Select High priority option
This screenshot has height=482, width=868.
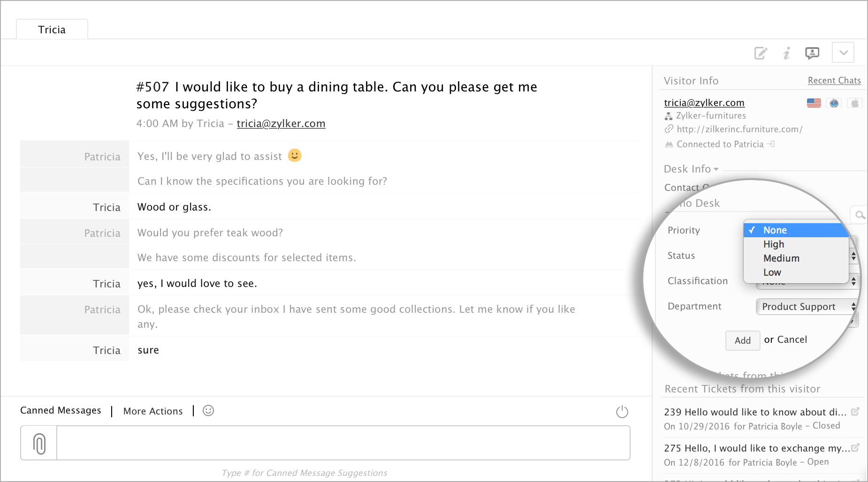774,244
